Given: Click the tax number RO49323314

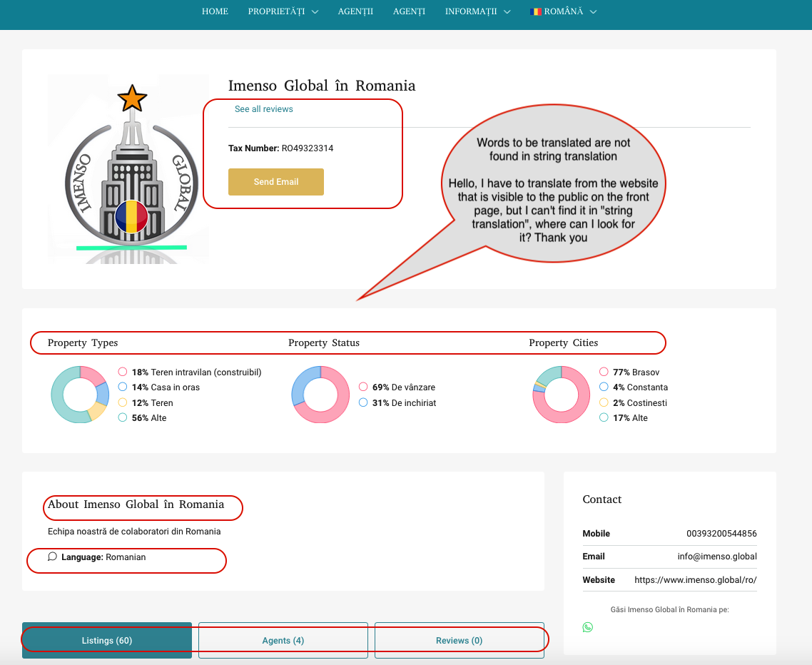Looking at the screenshot, I should point(308,148).
